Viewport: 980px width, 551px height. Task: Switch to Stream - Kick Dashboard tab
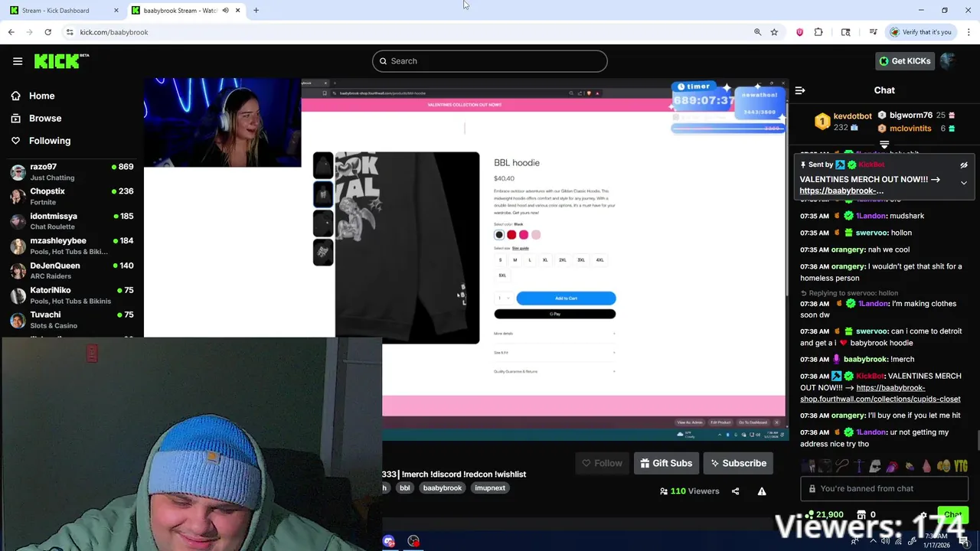(x=63, y=10)
